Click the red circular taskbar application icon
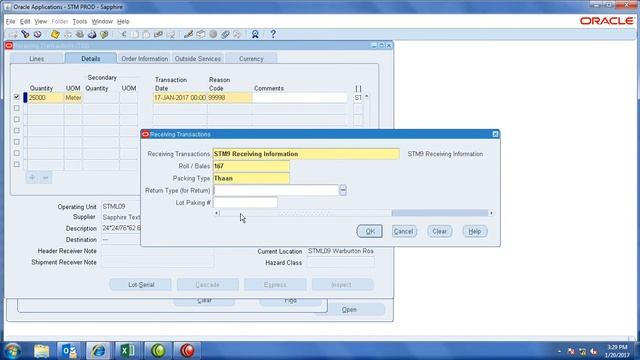 pos(187,351)
